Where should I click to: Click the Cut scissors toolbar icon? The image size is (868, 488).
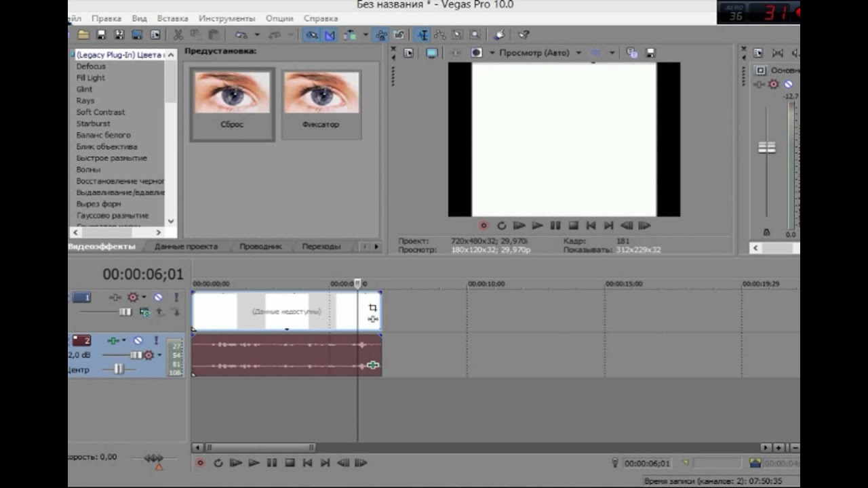click(178, 35)
